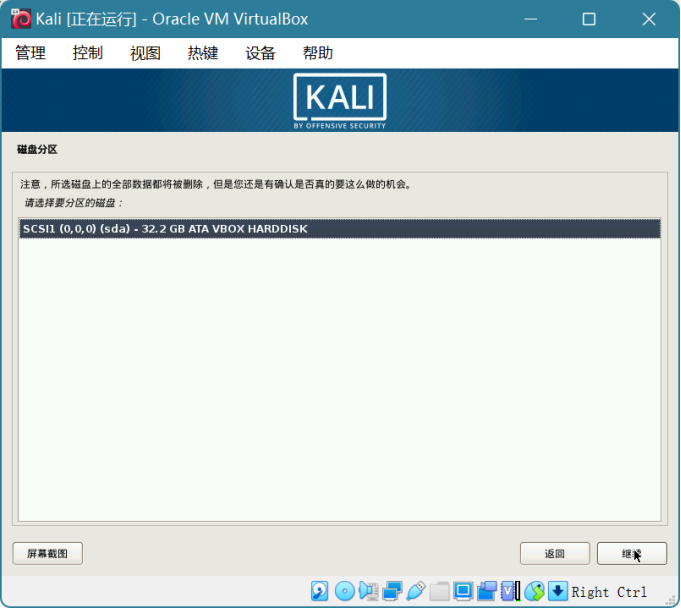
Task: Click the Right Ctrl host key label
Action: coord(609,592)
